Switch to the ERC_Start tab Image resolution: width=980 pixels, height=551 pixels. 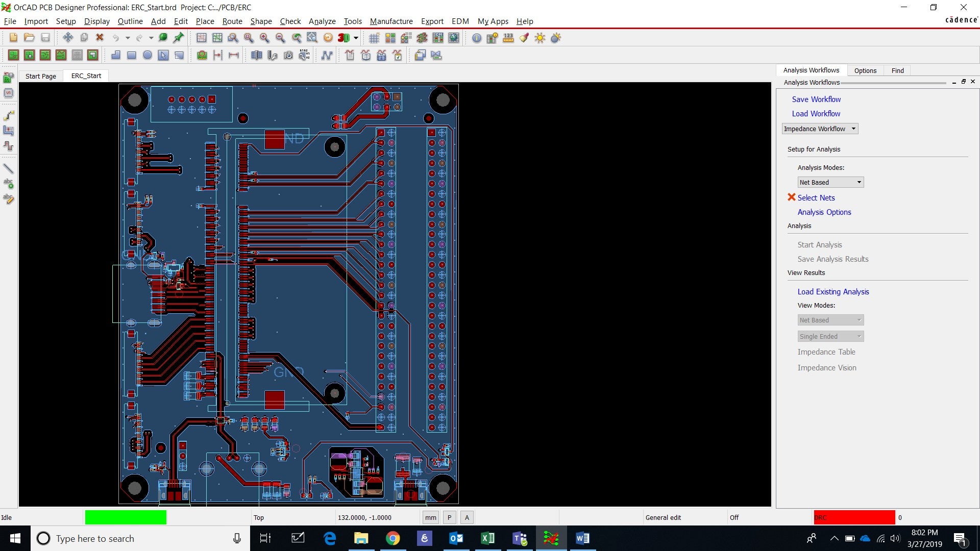(85, 76)
